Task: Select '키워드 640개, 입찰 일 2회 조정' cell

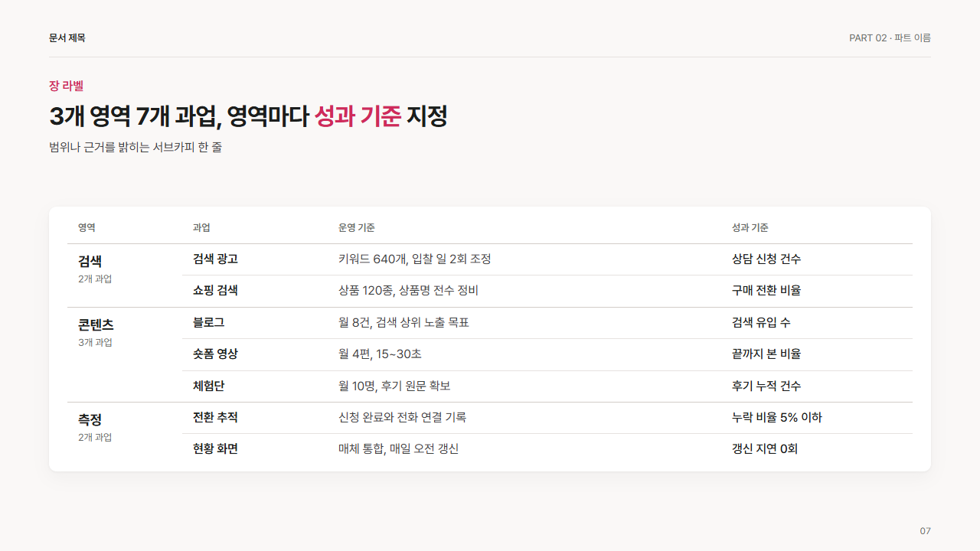Action: pyautogui.click(x=414, y=259)
